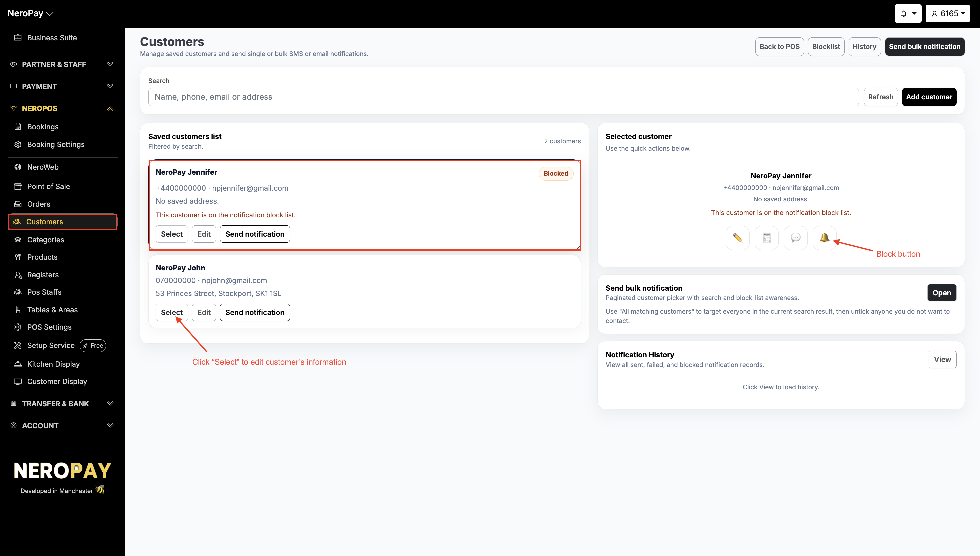Focus the customer search input field
Viewport: 980px width, 556px height.
click(503, 97)
